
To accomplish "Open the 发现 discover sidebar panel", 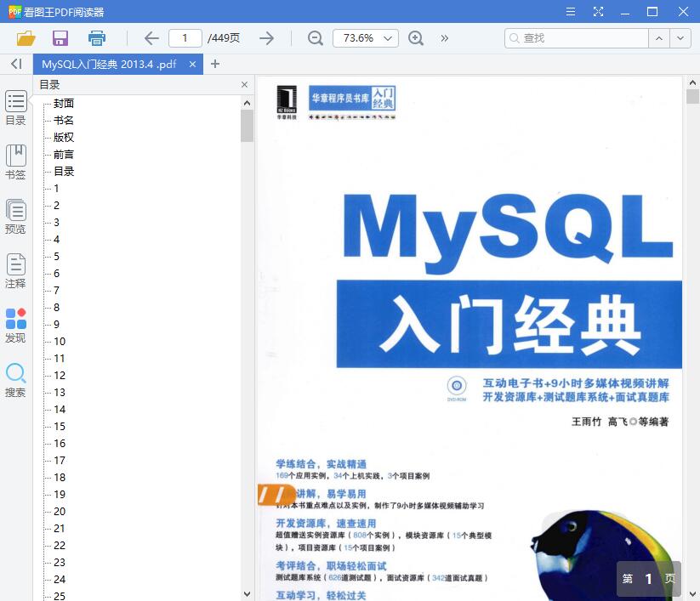I will coord(15,326).
